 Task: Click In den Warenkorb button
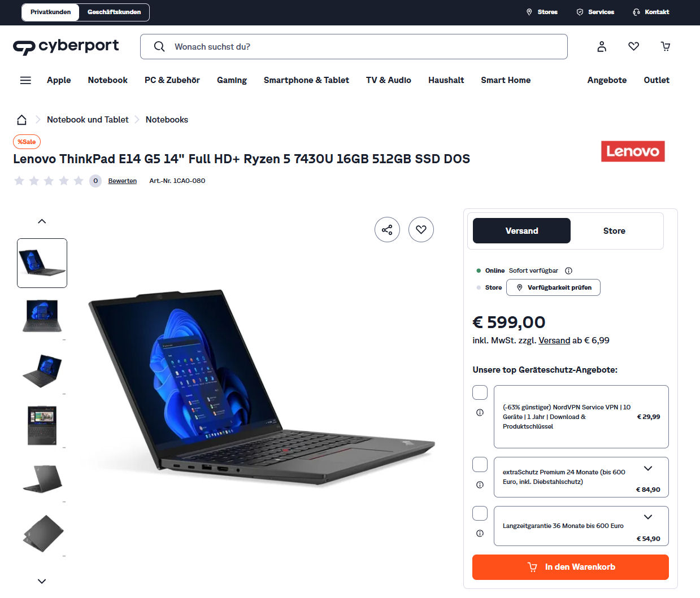click(x=571, y=567)
